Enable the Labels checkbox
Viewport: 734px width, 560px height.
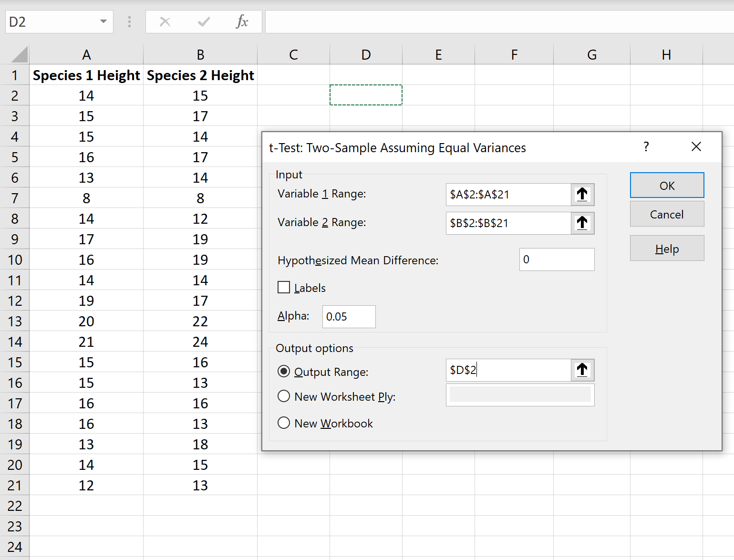point(284,287)
